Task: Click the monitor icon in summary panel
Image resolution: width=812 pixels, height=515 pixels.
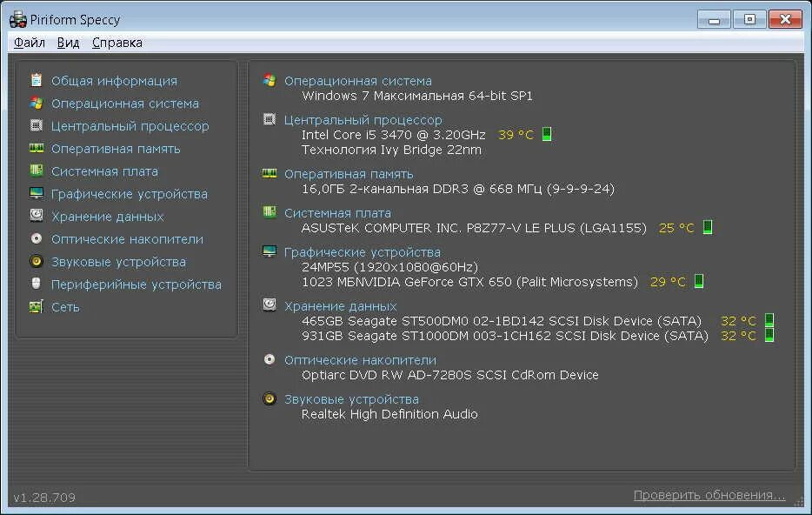Action: point(270,251)
